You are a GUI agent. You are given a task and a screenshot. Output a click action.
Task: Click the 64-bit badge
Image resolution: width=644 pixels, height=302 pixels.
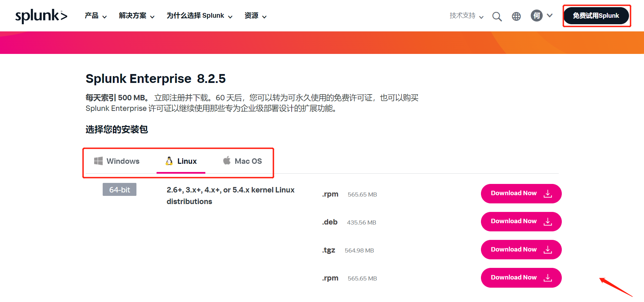tap(119, 189)
